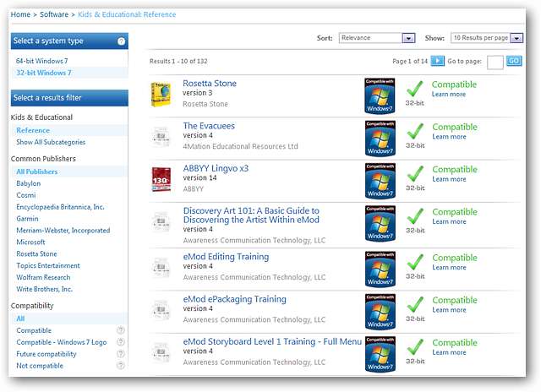Open the Sort by Relevance dropdown
541x392 pixels.
point(377,38)
